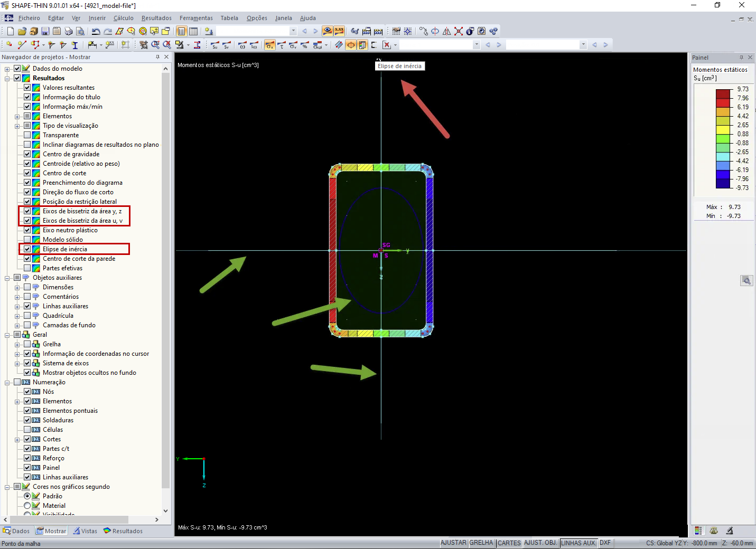Viewport: 756px width, 549px height.
Task: Uncheck Eixos de bissetriz da área y, z
Action: (x=27, y=211)
